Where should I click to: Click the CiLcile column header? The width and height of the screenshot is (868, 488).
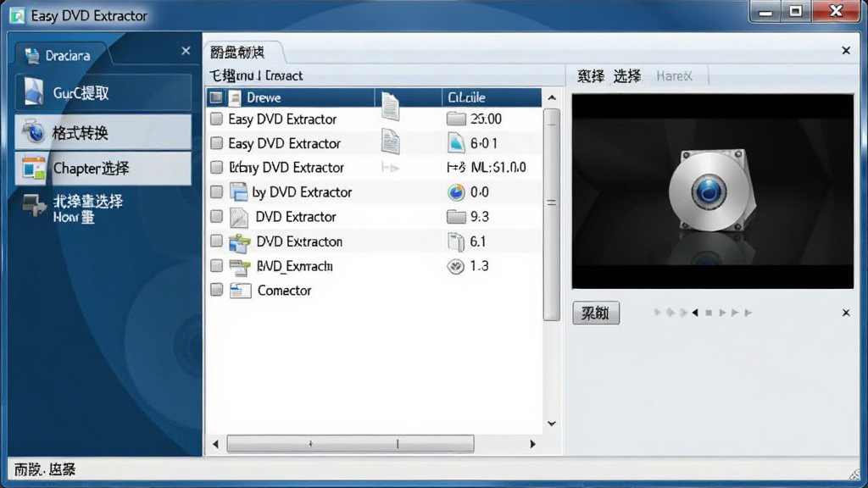492,98
